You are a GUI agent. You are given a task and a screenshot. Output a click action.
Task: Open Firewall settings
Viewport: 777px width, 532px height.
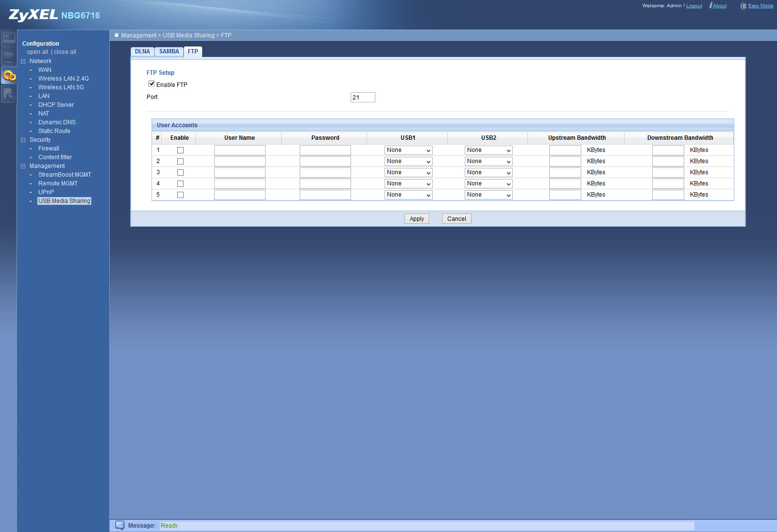tap(49, 149)
